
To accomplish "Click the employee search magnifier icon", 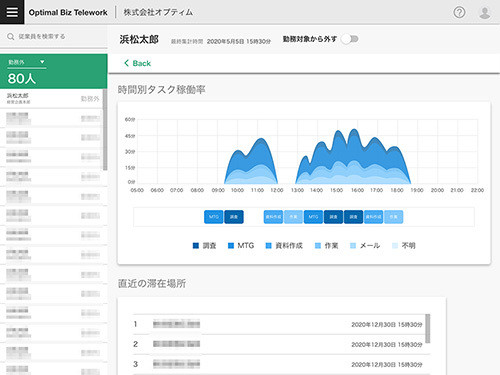I will point(11,36).
